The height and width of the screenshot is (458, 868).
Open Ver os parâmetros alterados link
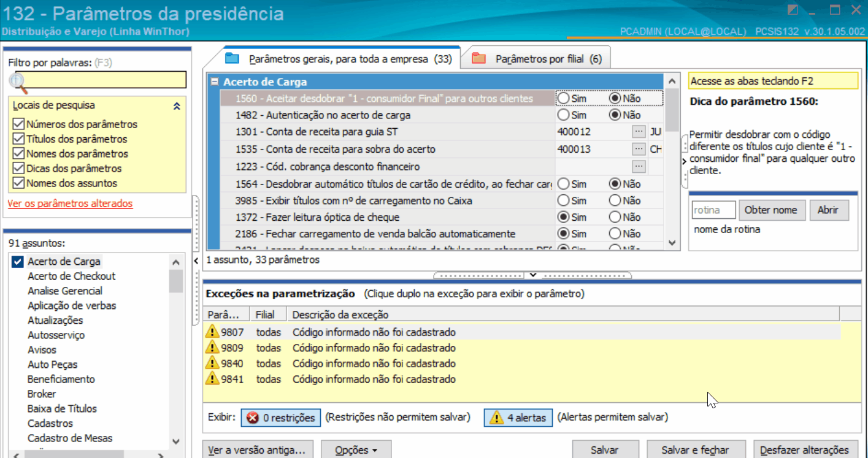tap(70, 204)
